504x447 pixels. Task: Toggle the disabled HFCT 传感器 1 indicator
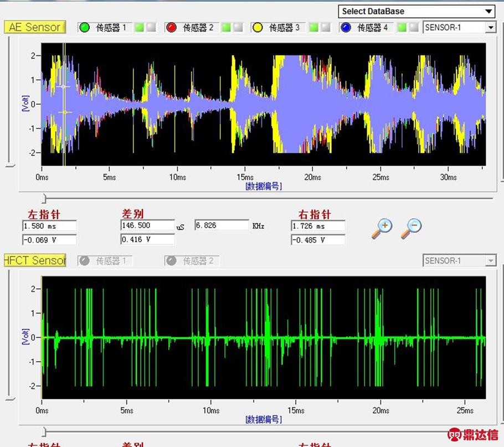(x=85, y=261)
